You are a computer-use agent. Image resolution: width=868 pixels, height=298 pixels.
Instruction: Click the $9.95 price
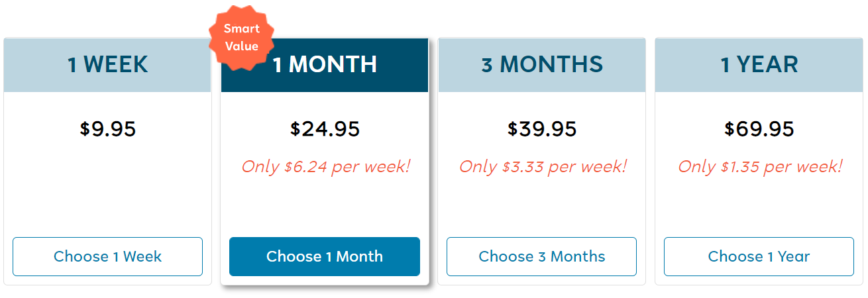click(x=107, y=128)
